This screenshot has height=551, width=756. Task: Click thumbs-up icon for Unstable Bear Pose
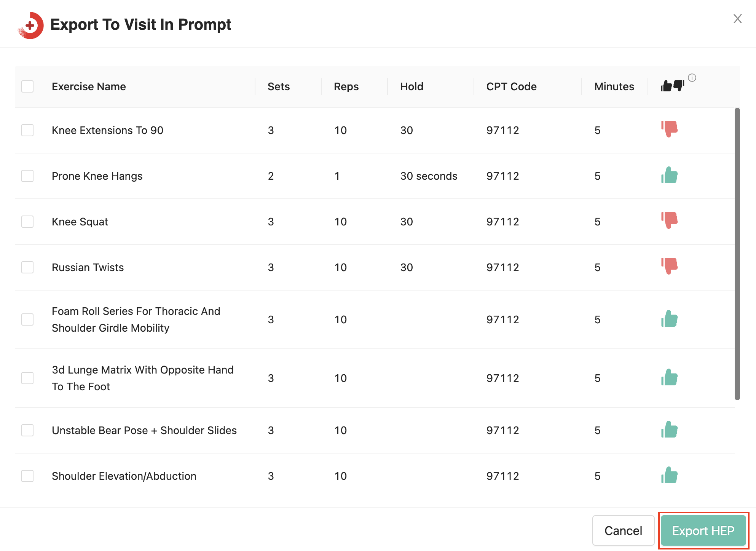pyautogui.click(x=669, y=430)
